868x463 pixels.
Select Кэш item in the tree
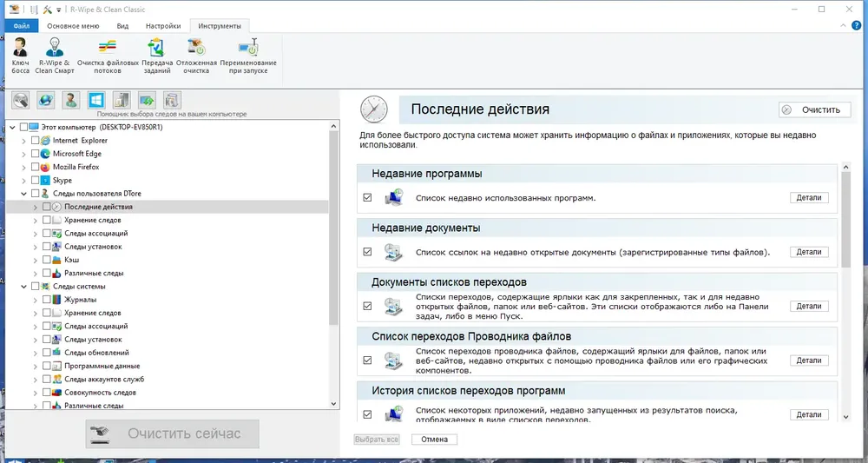tap(72, 260)
